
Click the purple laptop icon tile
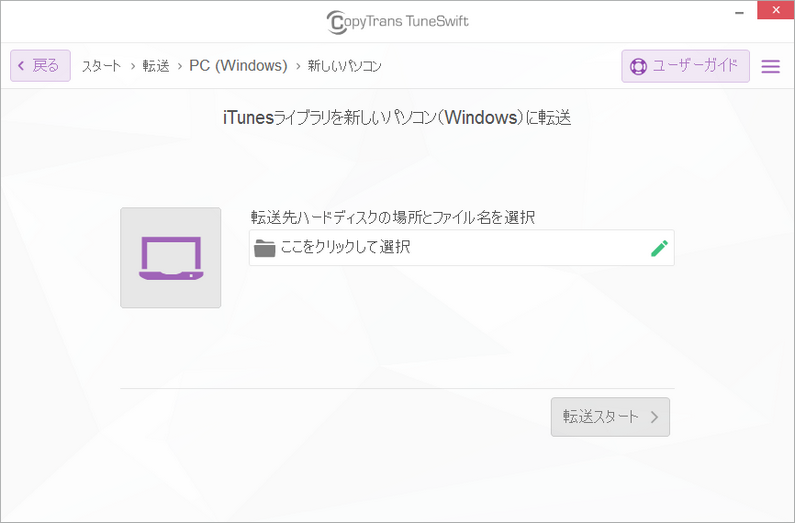point(170,257)
